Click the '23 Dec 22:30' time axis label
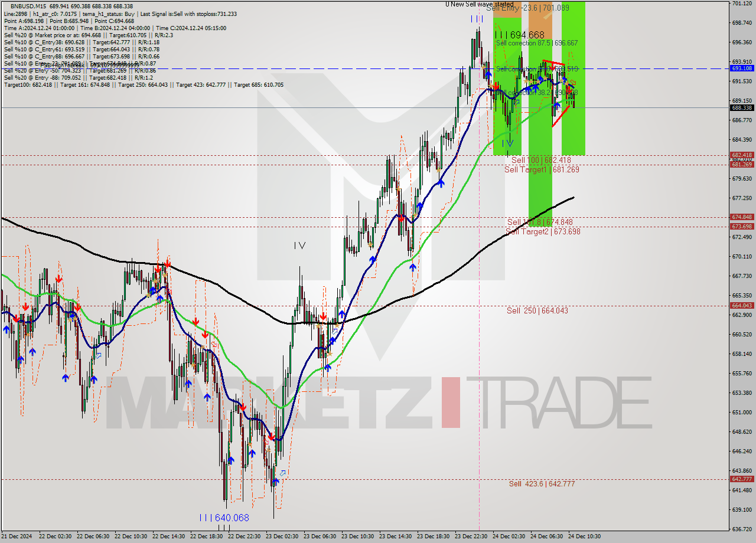The height and width of the screenshot is (543, 756). point(471,537)
